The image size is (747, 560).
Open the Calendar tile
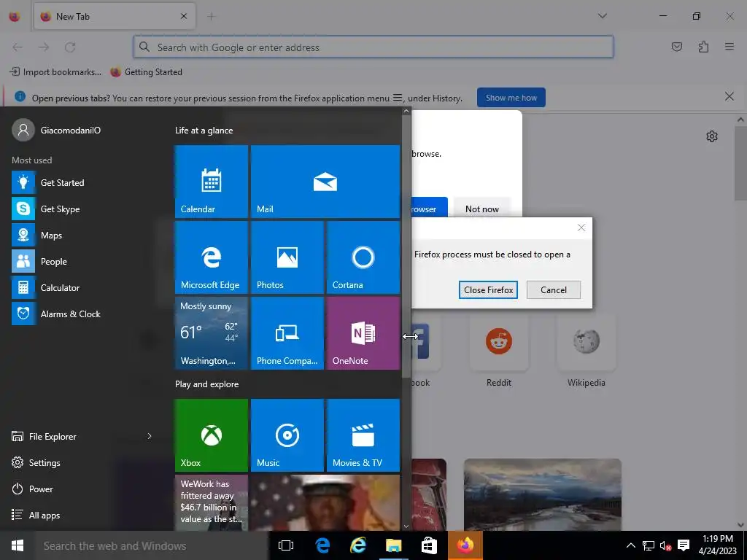pyautogui.click(x=211, y=182)
